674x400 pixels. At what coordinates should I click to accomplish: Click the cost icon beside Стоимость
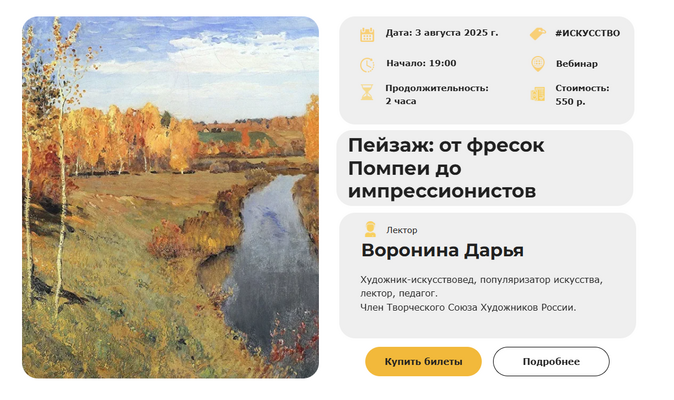pyautogui.click(x=537, y=94)
